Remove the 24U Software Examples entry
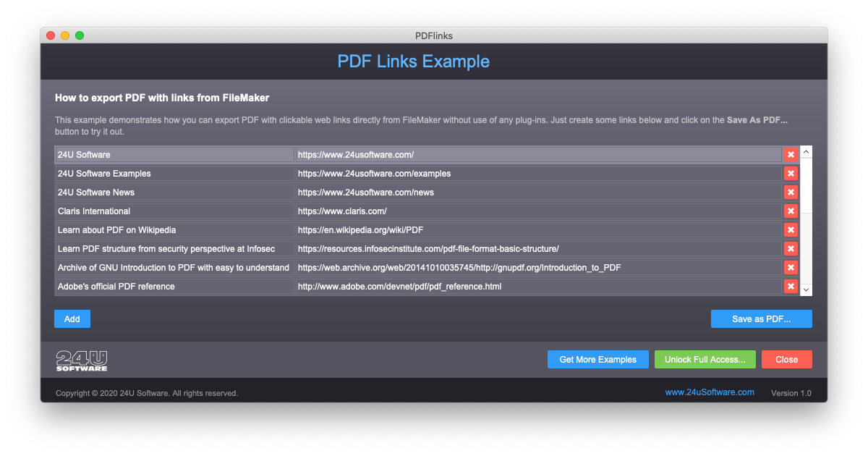This screenshot has width=868, height=456. (x=791, y=173)
